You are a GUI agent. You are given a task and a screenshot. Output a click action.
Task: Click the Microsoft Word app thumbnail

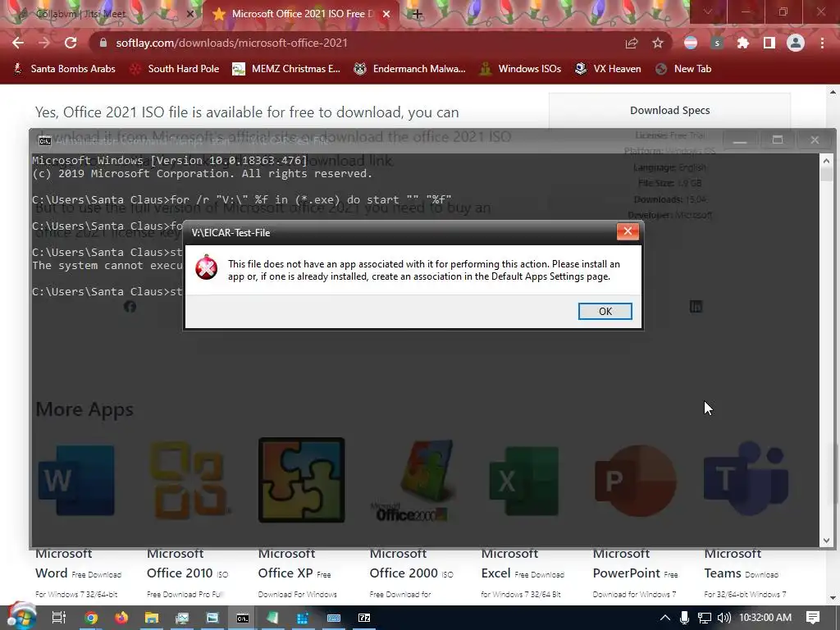pyautogui.click(x=76, y=480)
